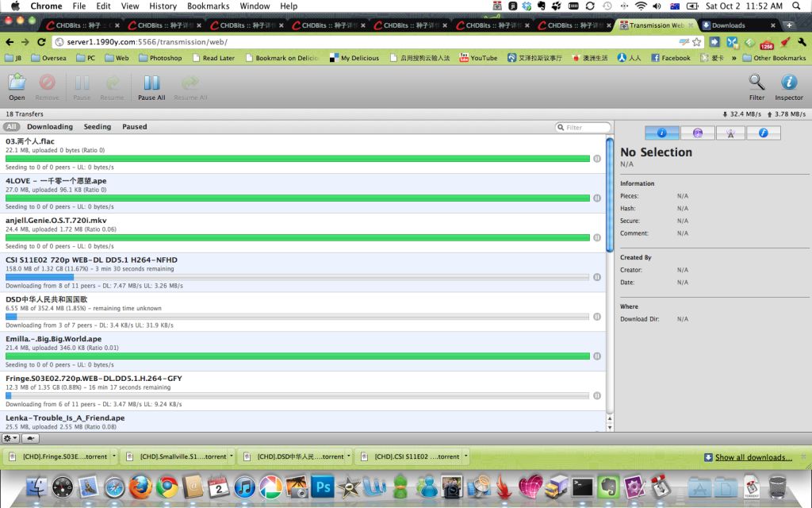Type in the torrent Filter search field

coord(583,126)
